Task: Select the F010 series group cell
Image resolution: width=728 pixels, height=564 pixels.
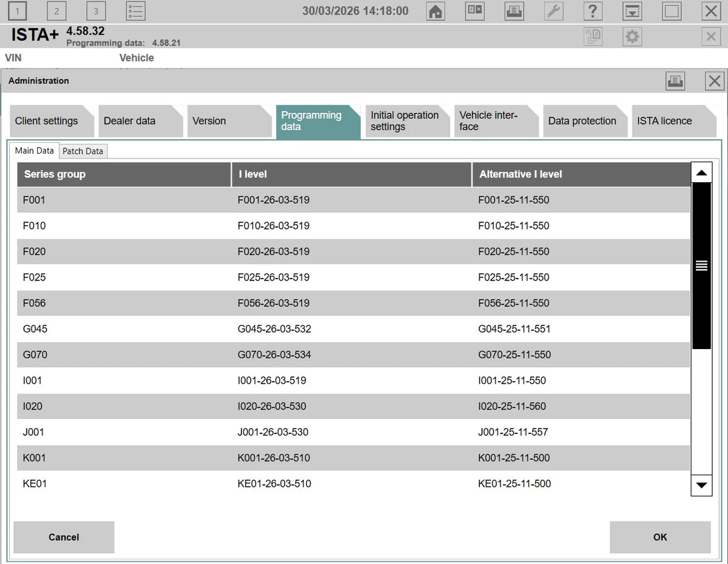Action: (34, 226)
